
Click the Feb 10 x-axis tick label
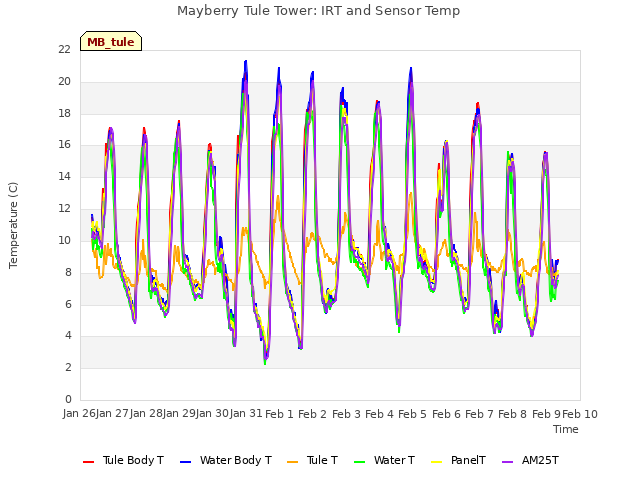(580, 414)
